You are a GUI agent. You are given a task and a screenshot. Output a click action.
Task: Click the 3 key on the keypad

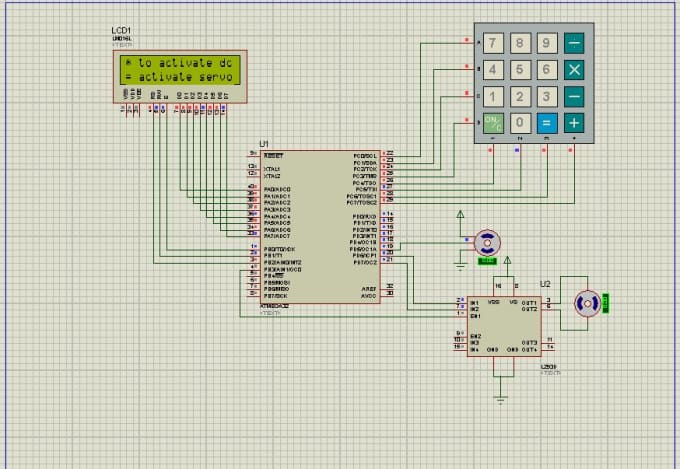(x=547, y=96)
